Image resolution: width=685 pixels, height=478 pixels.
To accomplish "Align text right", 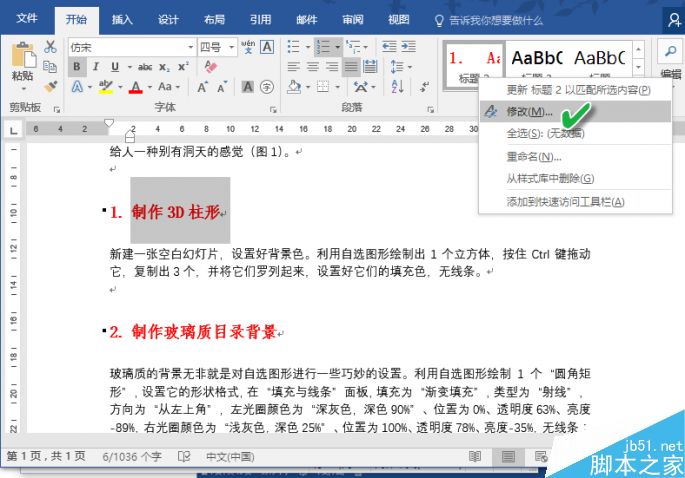I will click(332, 67).
